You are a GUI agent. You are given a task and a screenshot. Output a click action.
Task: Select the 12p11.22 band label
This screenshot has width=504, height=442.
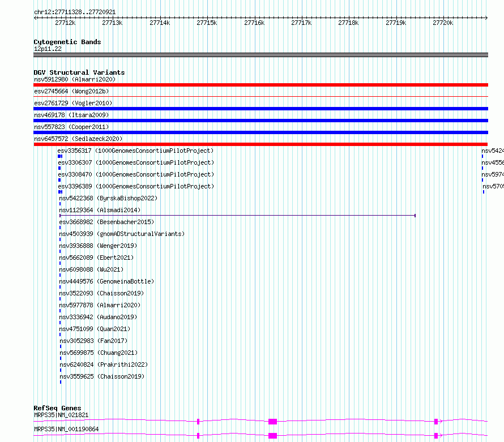(48, 49)
